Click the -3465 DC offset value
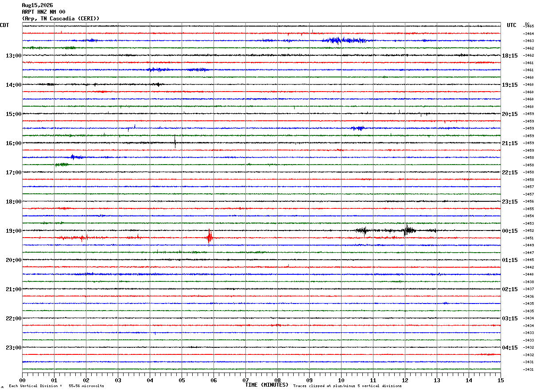 [x=529, y=26]
